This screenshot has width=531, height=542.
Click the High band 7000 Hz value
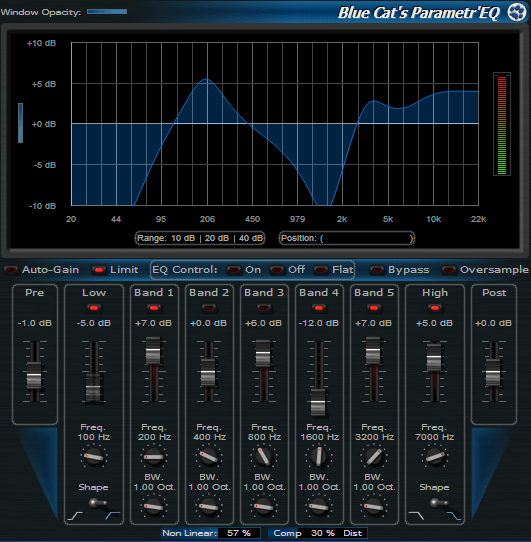point(435,437)
